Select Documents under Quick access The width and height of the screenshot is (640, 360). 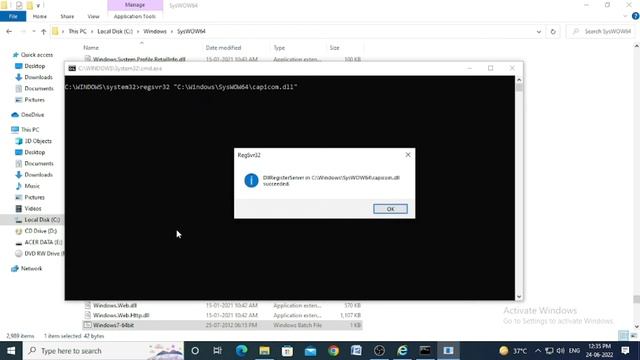point(39,89)
